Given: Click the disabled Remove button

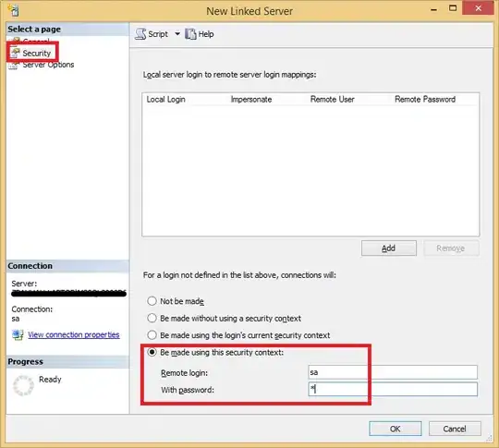Looking at the screenshot, I should [x=451, y=248].
